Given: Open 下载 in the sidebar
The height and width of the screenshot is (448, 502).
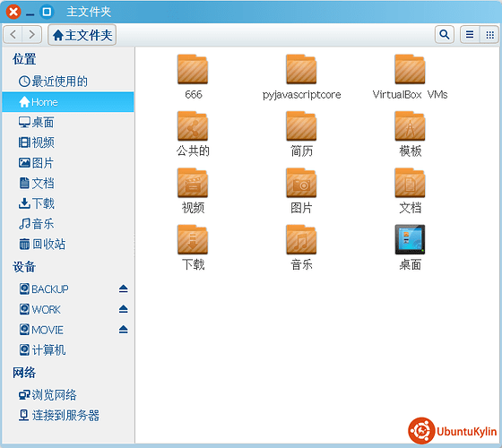Looking at the screenshot, I should 68,203.
